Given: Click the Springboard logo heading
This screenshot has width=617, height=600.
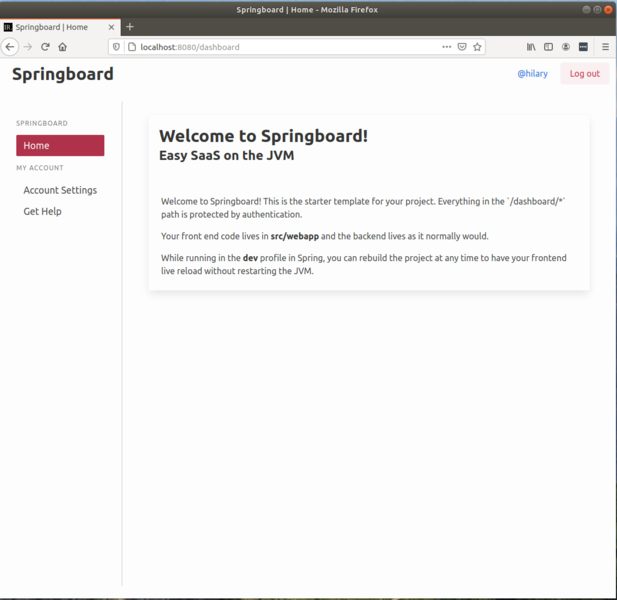Looking at the screenshot, I should coord(63,74).
